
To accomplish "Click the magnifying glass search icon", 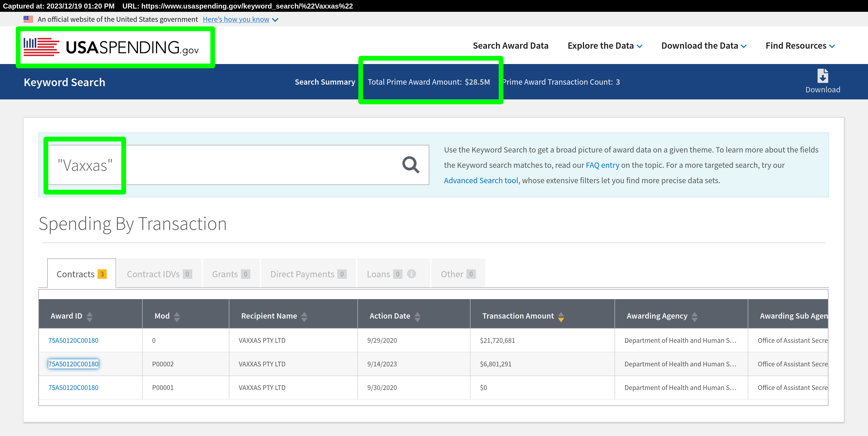I will (x=411, y=165).
